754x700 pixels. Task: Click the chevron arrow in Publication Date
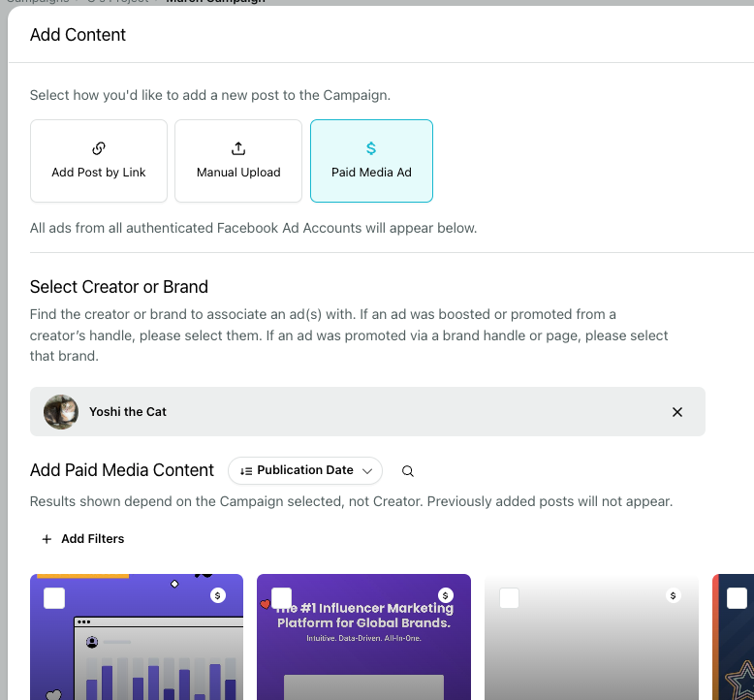(x=367, y=471)
